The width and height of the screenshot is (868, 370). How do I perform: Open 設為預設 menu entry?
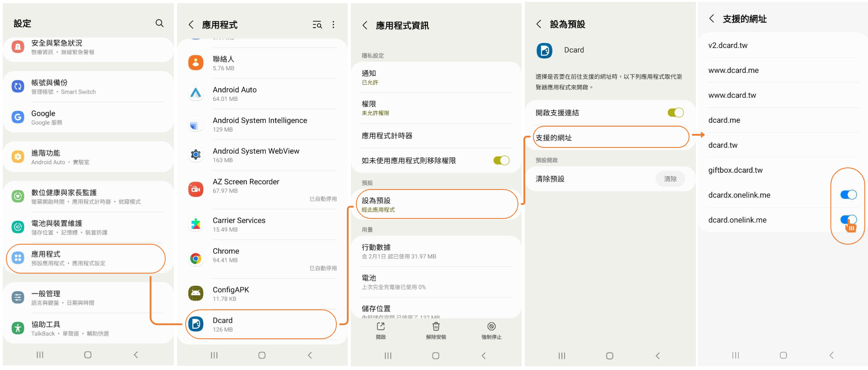point(437,204)
